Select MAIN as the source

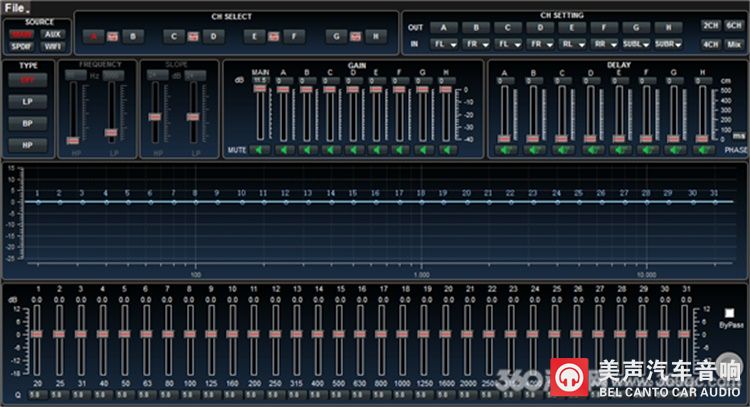(21, 34)
